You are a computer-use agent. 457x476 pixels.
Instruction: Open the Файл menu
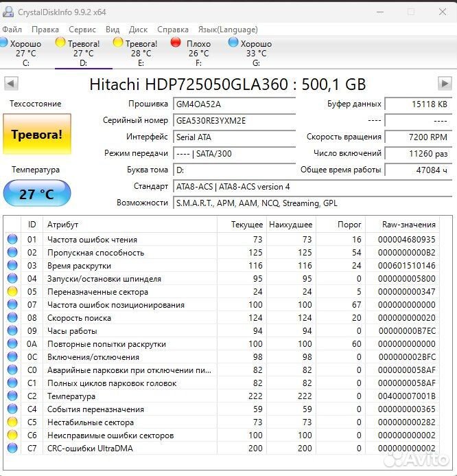[x=12, y=30]
